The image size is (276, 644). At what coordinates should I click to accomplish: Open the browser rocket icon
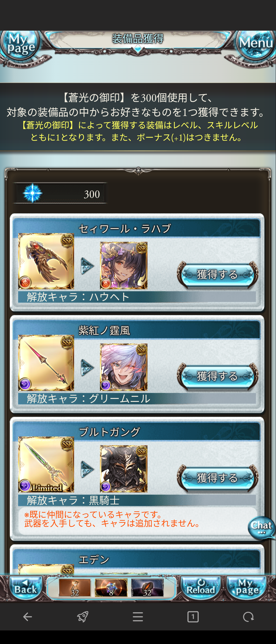pos(83,617)
